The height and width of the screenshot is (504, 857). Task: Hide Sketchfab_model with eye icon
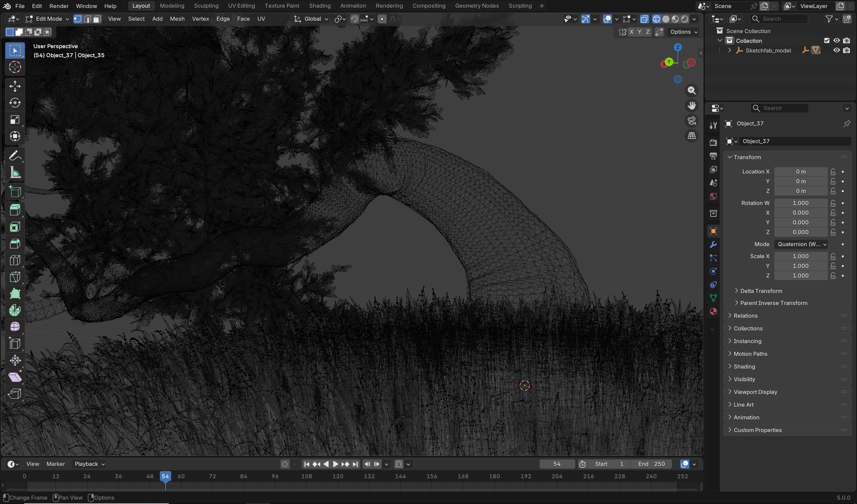click(x=837, y=50)
